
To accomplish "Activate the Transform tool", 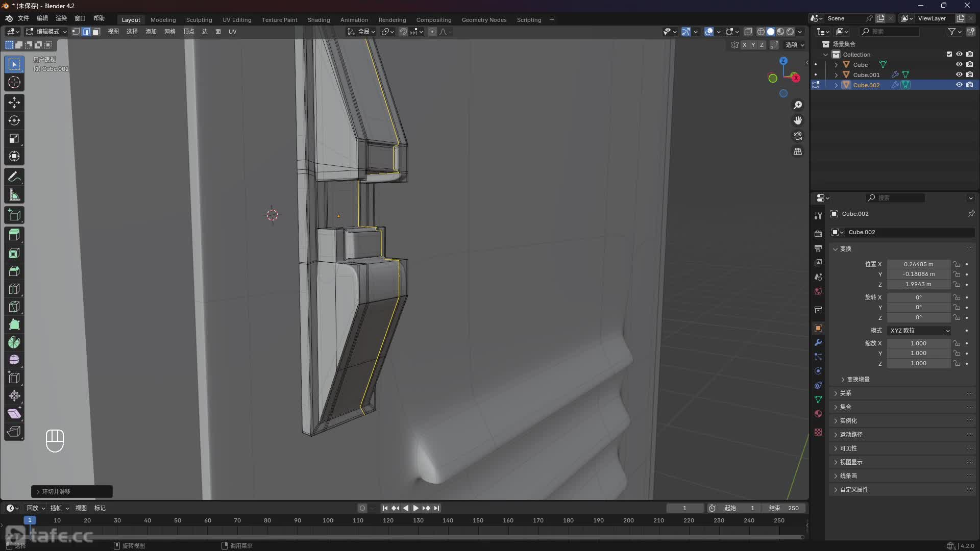I will coord(14,156).
